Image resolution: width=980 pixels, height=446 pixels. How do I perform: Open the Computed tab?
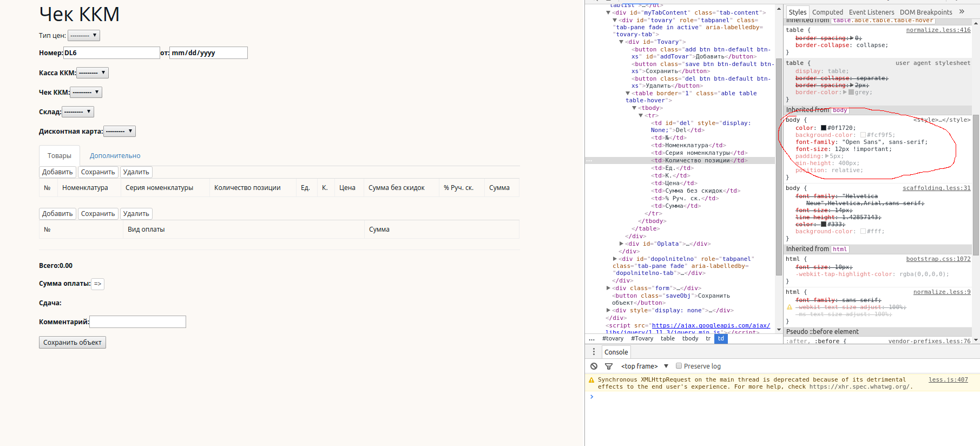pos(827,12)
